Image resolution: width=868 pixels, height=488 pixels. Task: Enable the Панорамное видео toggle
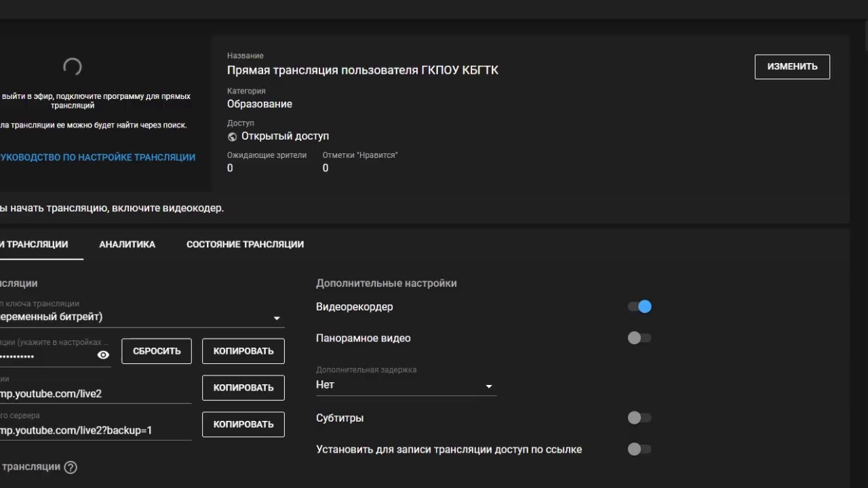[639, 338]
